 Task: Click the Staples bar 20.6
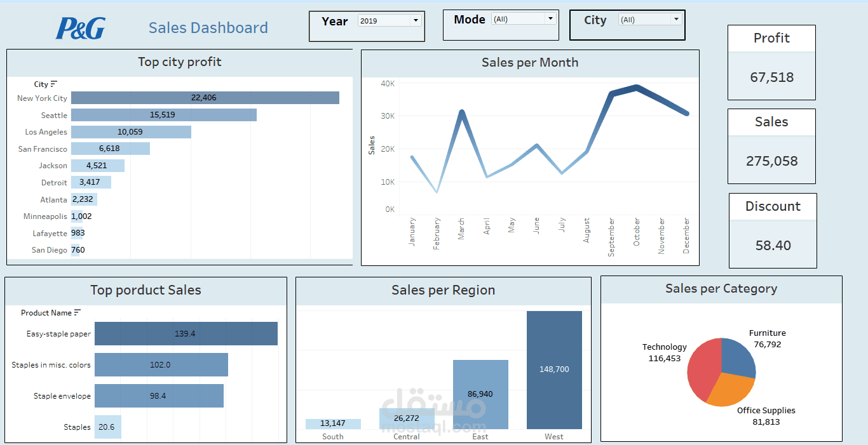[x=108, y=427]
